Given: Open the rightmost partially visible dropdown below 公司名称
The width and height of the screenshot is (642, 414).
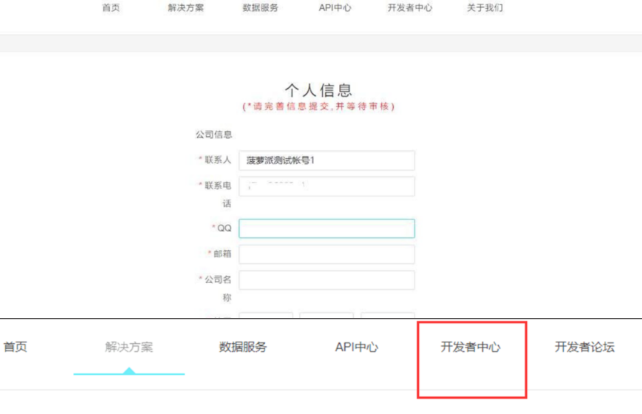Looking at the screenshot, I should pos(386,315).
